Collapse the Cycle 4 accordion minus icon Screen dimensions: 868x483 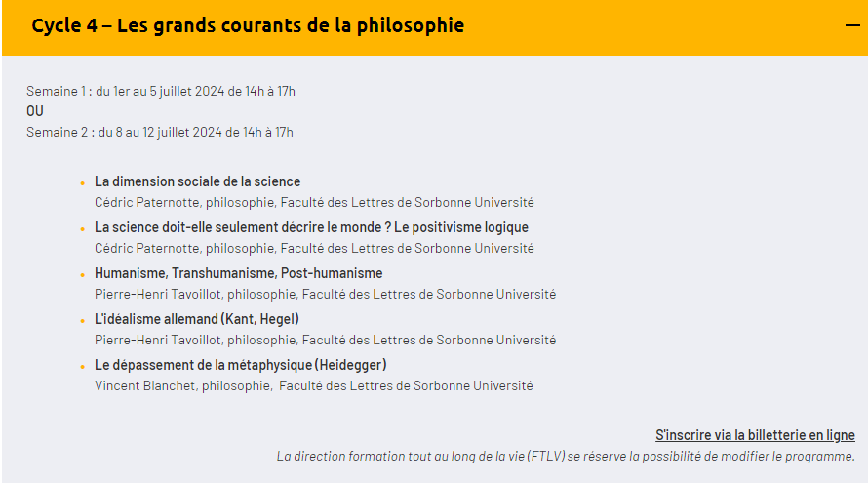coord(852,26)
